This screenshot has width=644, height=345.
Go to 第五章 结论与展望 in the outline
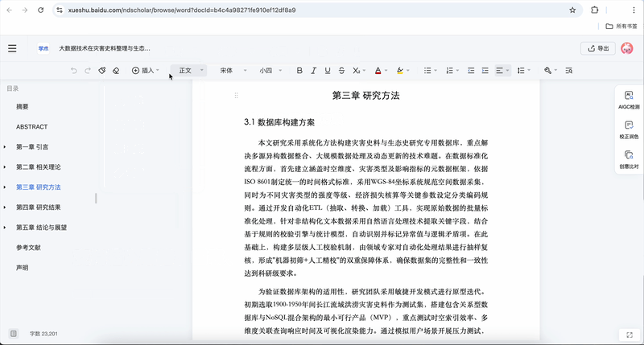coord(42,228)
